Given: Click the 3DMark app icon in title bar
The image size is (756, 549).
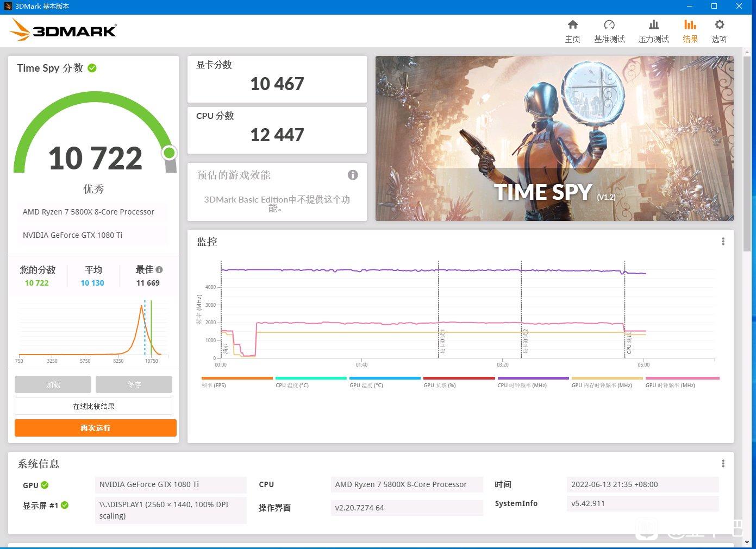Looking at the screenshot, I should [x=8, y=7].
